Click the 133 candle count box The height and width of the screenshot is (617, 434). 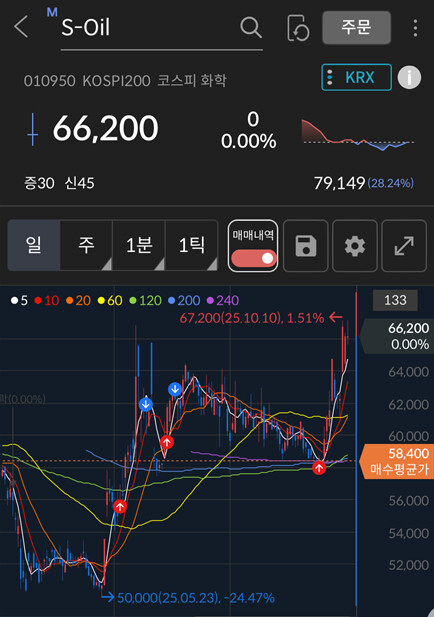point(395,300)
